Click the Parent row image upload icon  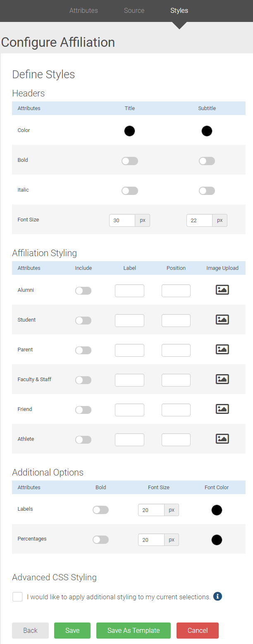click(222, 349)
